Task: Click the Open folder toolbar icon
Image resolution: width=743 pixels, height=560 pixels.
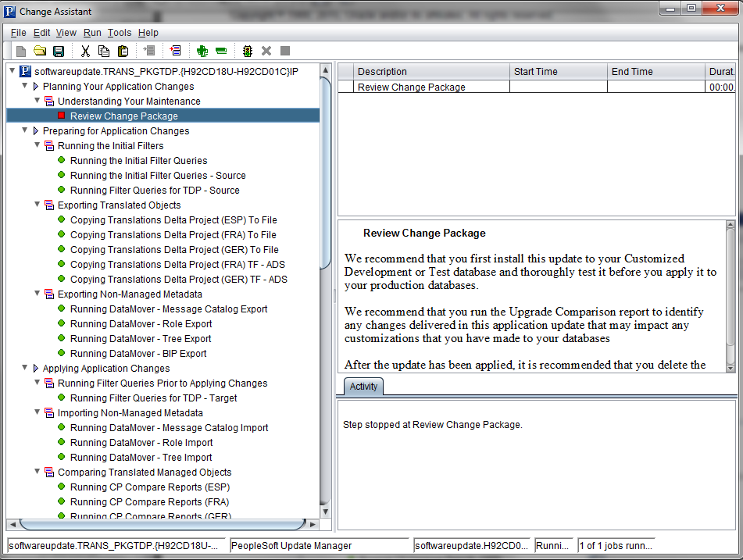Action: tap(40, 51)
